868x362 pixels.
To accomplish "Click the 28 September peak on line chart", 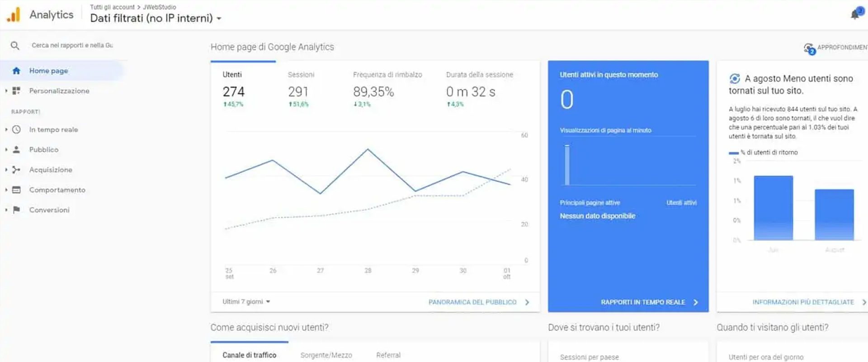I will (368, 149).
